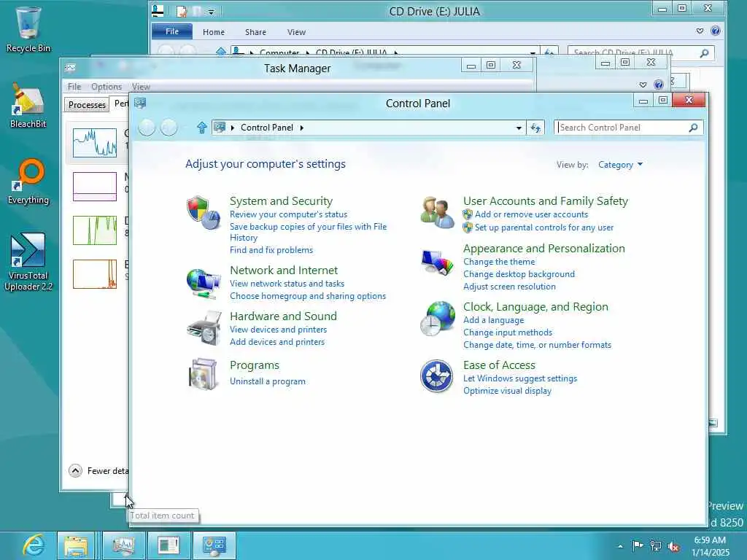Click Find and fix problems link
The height and width of the screenshot is (560, 747).
(x=271, y=250)
